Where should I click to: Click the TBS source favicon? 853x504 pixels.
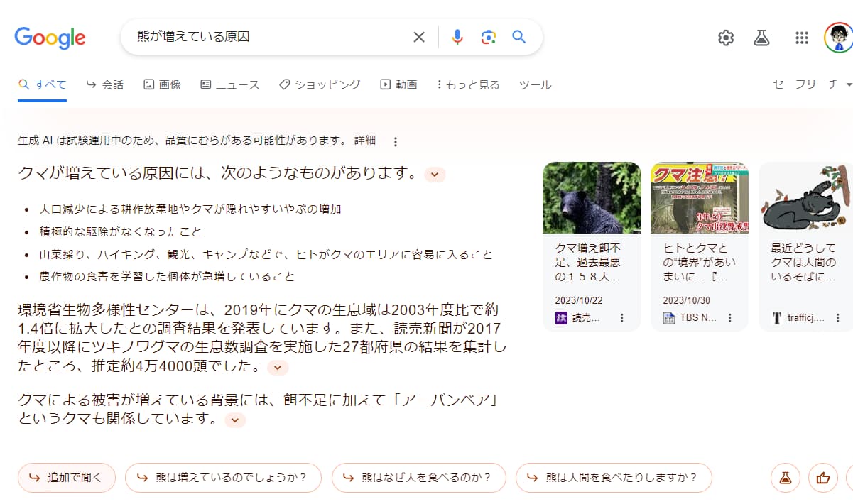click(669, 318)
